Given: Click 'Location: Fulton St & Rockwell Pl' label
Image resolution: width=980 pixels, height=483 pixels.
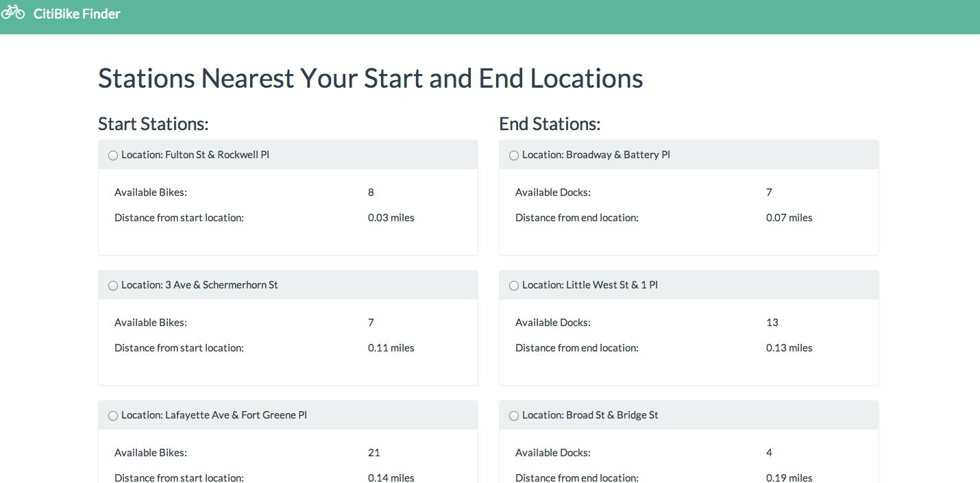Looking at the screenshot, I should 195,155.
